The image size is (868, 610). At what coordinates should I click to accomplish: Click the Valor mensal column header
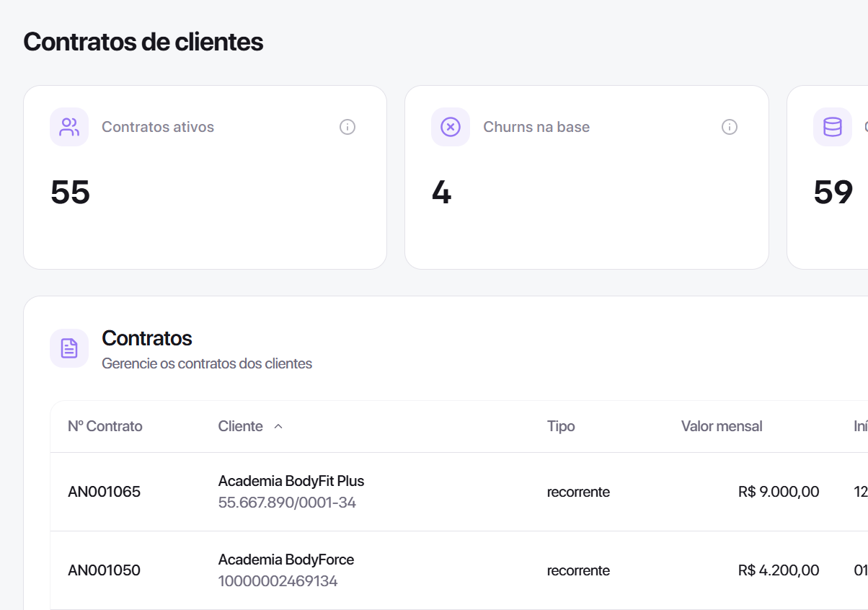(722, 426)
